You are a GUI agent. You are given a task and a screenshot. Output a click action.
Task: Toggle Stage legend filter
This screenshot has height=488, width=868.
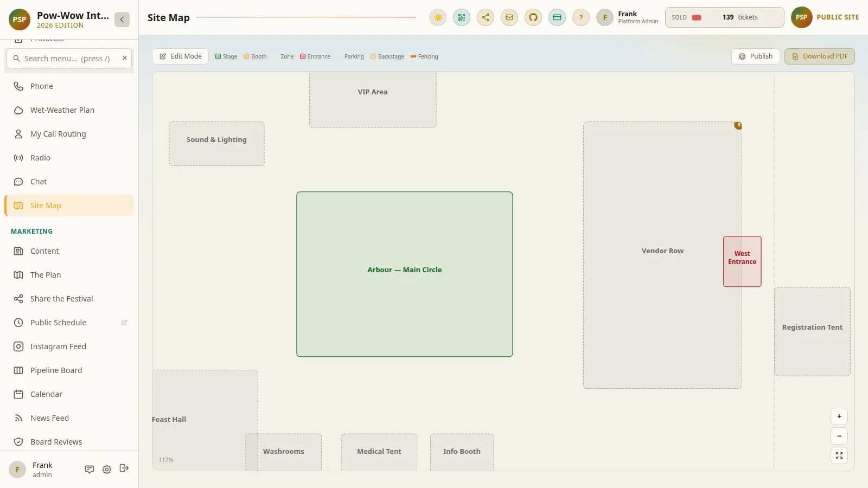(226, 56)
